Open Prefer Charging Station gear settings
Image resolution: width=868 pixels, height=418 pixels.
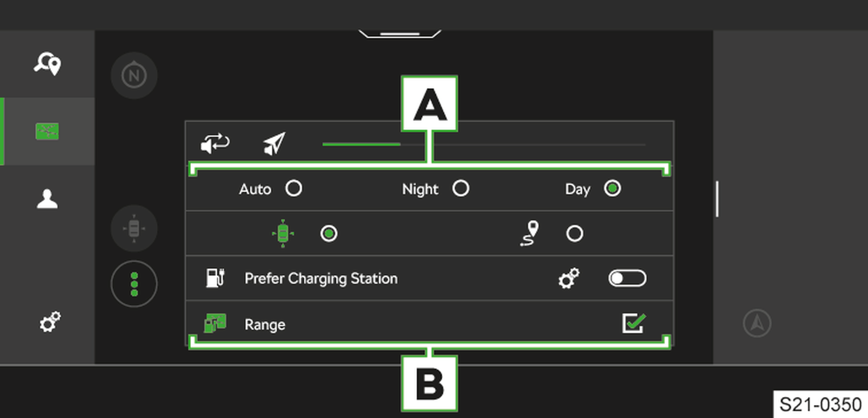(x=569, y=278)
